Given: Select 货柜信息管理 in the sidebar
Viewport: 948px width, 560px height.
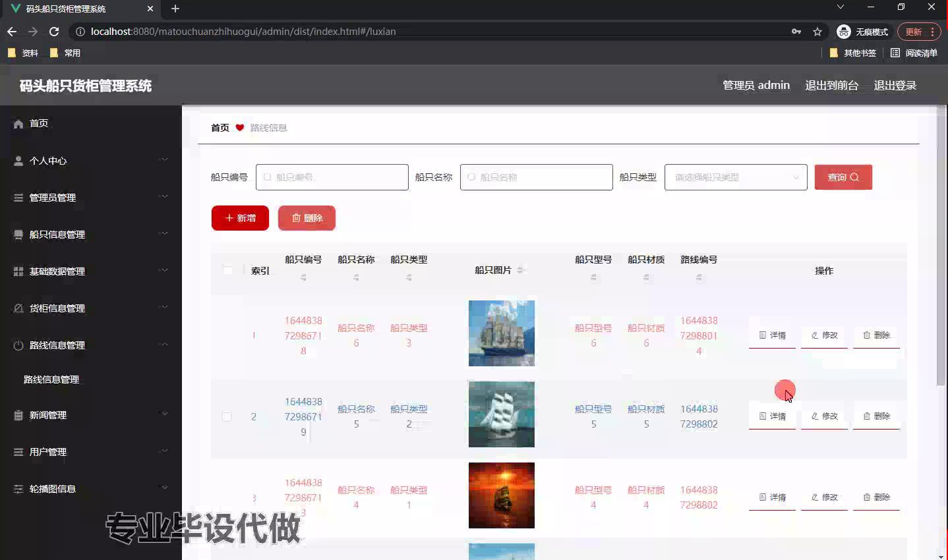Looking at the screenshot, I should [57, 308].
